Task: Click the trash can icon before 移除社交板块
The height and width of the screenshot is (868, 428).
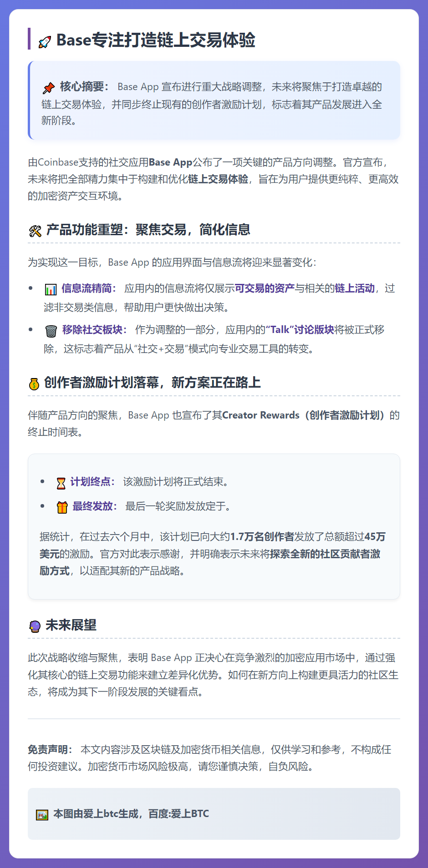Action: (x=51, y=331)
